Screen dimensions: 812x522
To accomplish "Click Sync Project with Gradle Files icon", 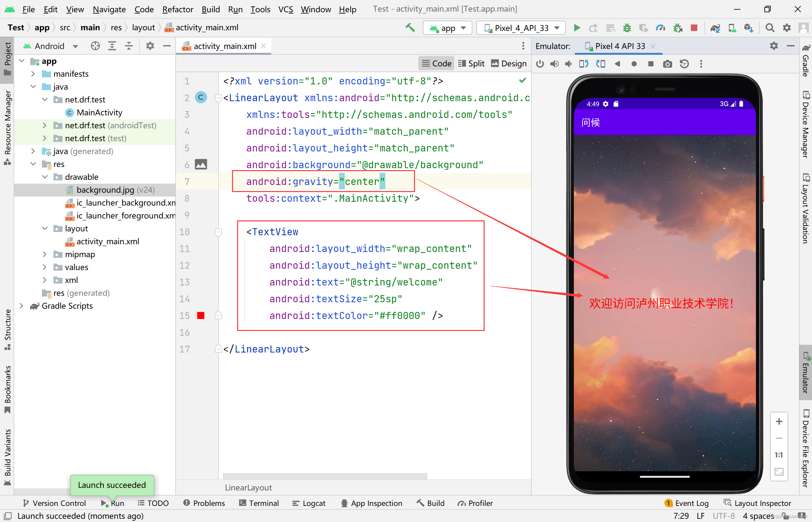I will pyautogui.click(x=715, y=28).
